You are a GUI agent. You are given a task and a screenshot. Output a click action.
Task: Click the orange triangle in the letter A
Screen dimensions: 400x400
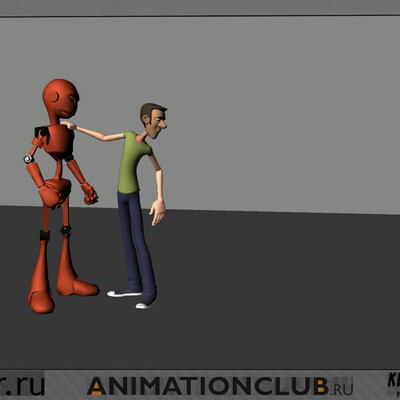(x=97, y=389)
